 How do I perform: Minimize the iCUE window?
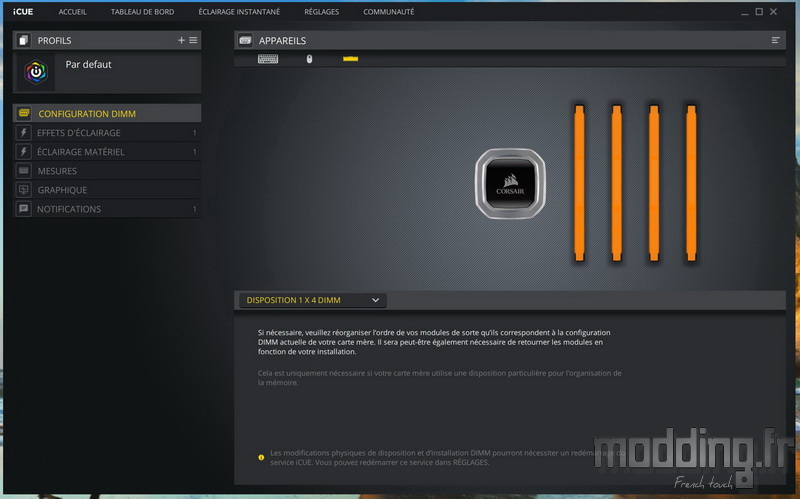pos(745,12)
